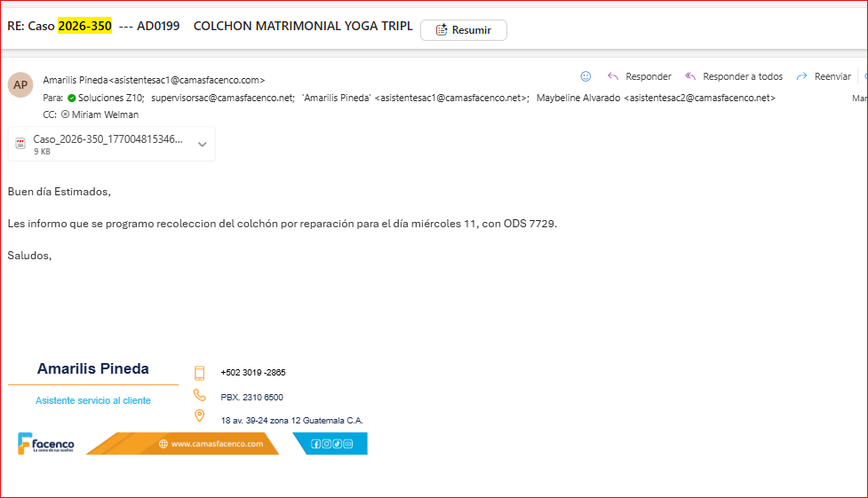868x498 pixels.
Task: Click the Facebook icon in signature
Action: coord(316,444)
